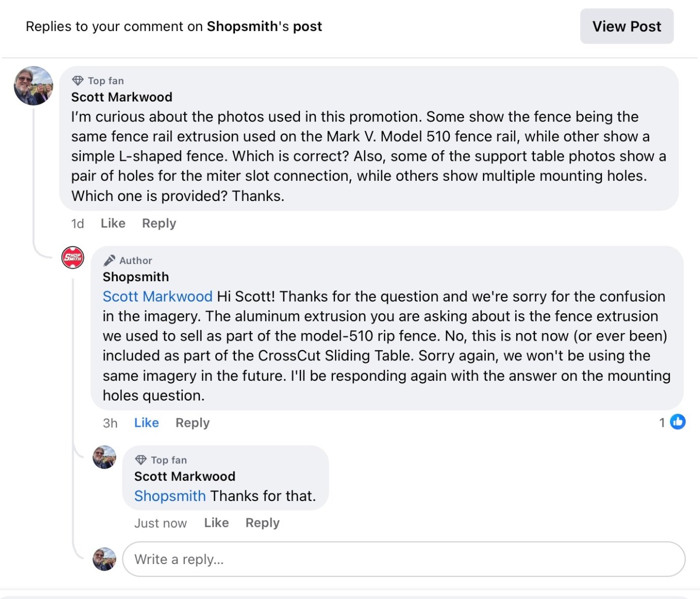Click the blue Shopsmith mention in reply
700x599 pixels.
tap(170, 496)
